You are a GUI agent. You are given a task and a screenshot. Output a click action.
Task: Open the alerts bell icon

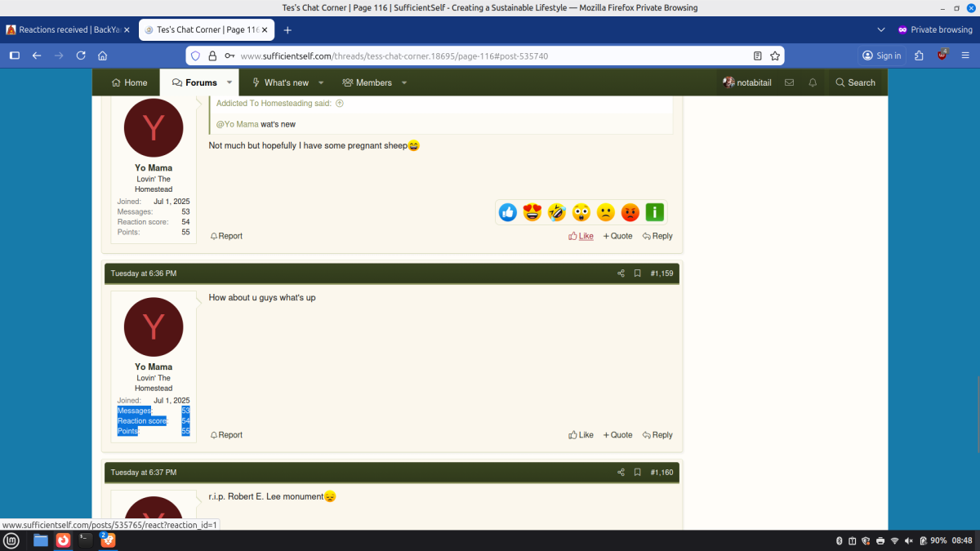click(x=813, y=82)
